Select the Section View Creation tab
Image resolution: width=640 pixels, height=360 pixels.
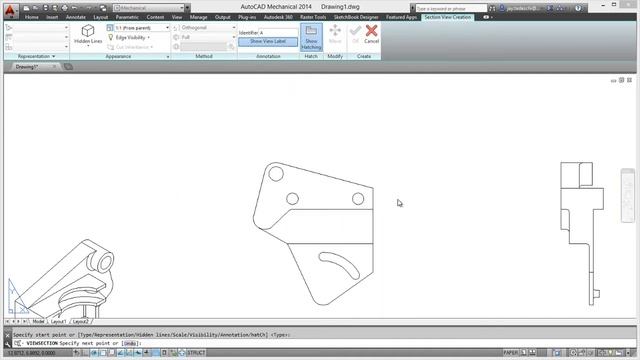coord(448,17)
